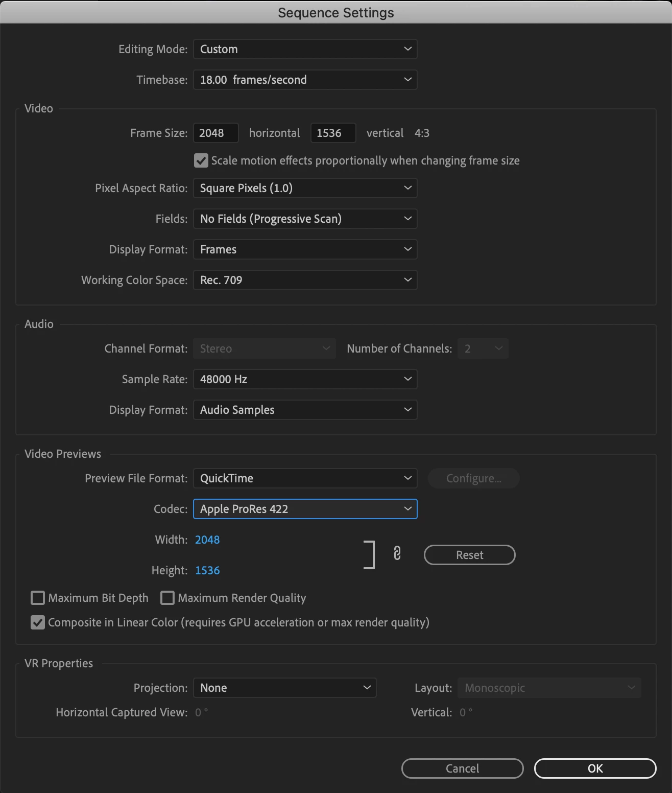Click the vertical frame size field
The image size is (672, 793).
click(x=333, y=133)
